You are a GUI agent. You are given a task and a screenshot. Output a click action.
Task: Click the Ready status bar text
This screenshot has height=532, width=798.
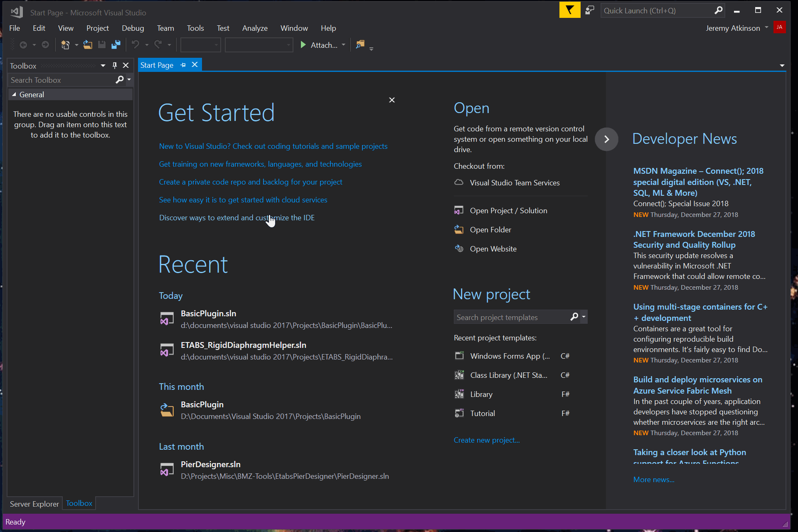pyautogui.click(x=15, y=522)
